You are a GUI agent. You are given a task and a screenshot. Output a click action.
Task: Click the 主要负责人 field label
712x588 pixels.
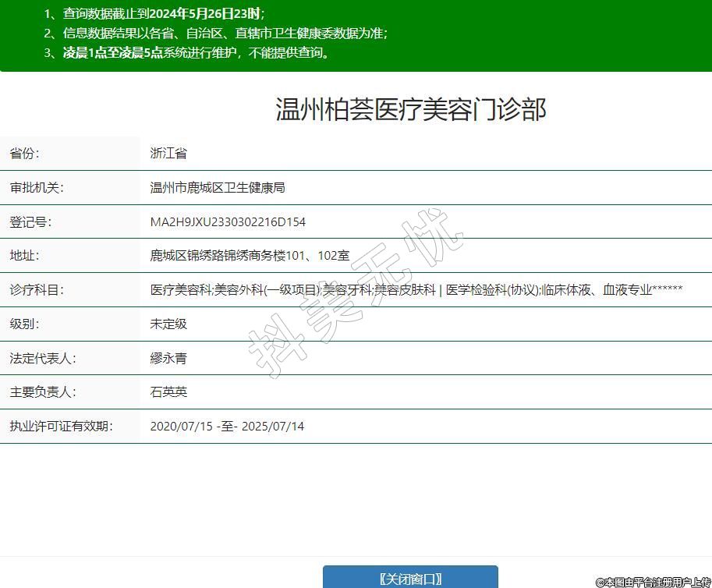[43, 392]
